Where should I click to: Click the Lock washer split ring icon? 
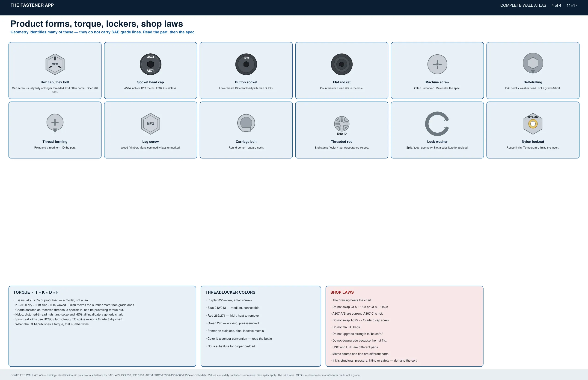point(437,124)
